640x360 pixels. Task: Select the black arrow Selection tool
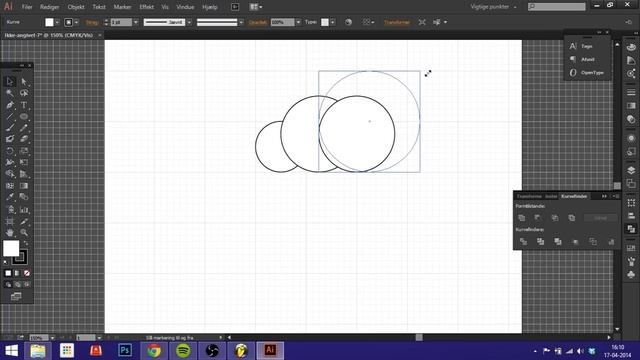pyautogui.click(x=10, y=82)
